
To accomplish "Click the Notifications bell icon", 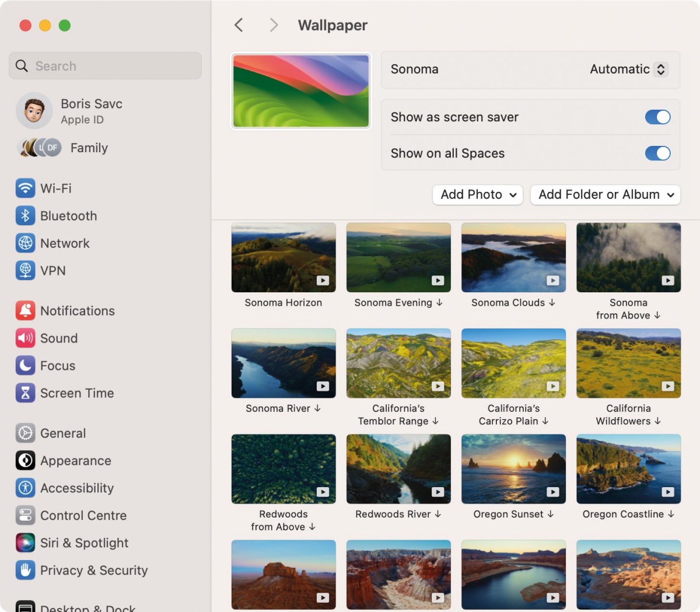I will click(25, 311).
